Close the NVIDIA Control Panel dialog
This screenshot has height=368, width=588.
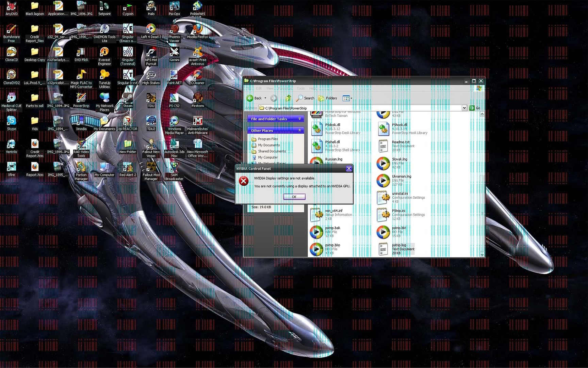pos(349,168)
